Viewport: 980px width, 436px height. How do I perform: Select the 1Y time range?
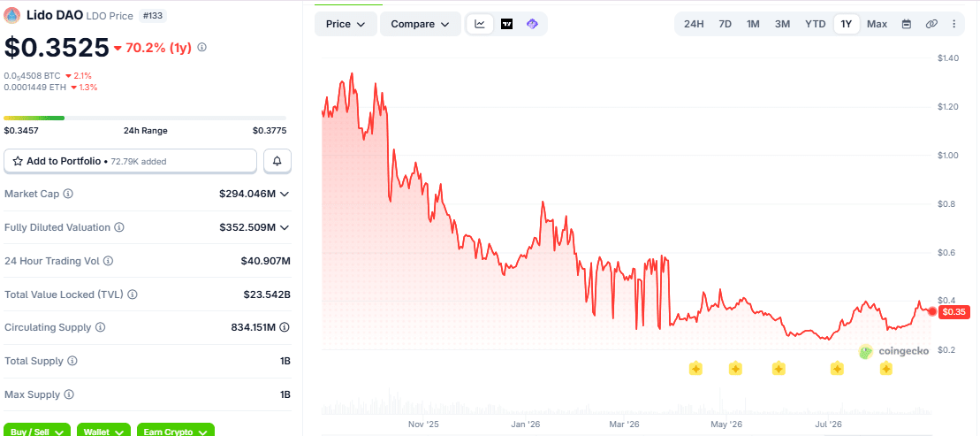tap(847, 25)
